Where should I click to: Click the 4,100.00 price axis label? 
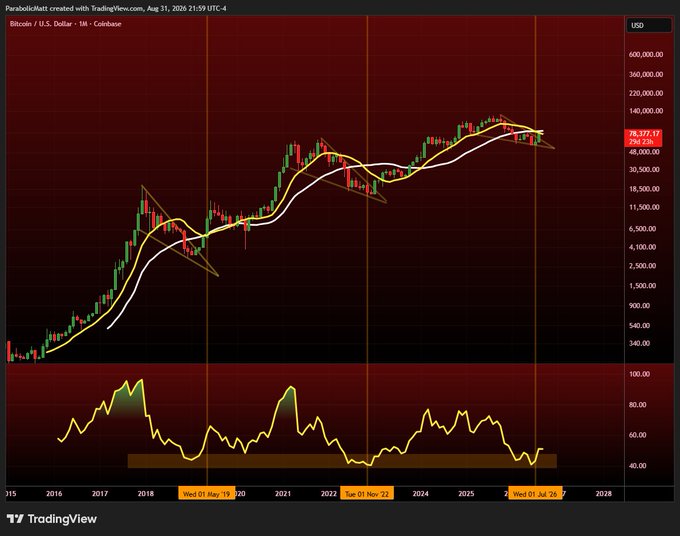click(642, 247)
